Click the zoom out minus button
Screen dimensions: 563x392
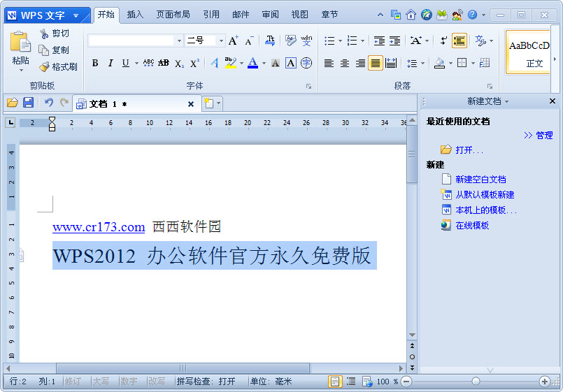[406, 382]
